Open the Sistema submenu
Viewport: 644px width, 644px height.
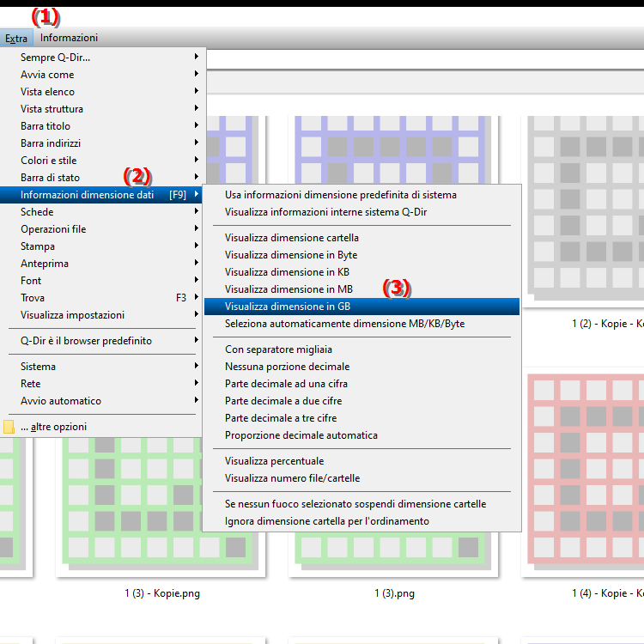(100, 367)
